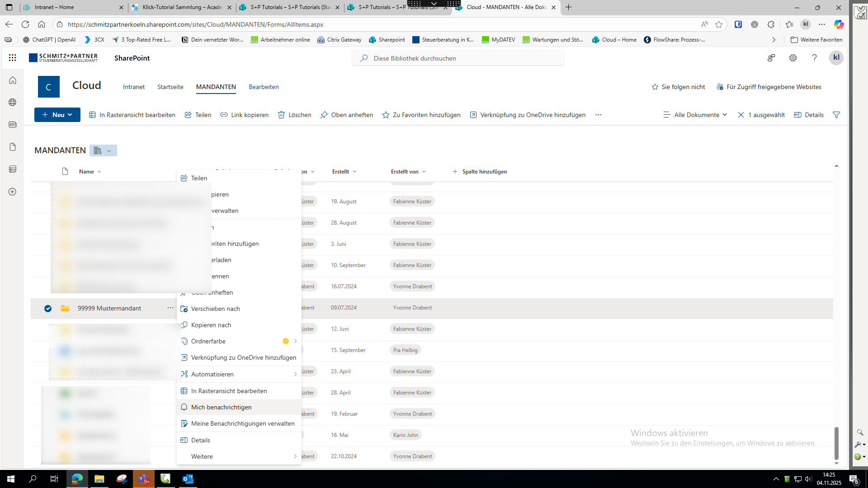This screenshot has height=488, width=868.
Task: Open My sites globe icon in left rail
Action: (13, 102)
